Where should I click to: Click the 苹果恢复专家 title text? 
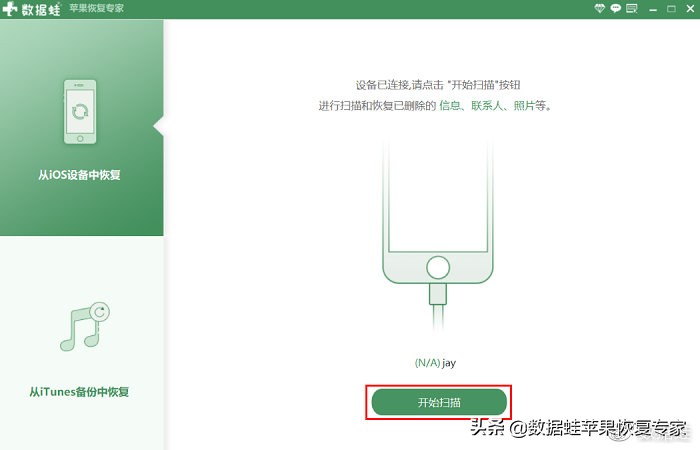(x=96, y=8)
